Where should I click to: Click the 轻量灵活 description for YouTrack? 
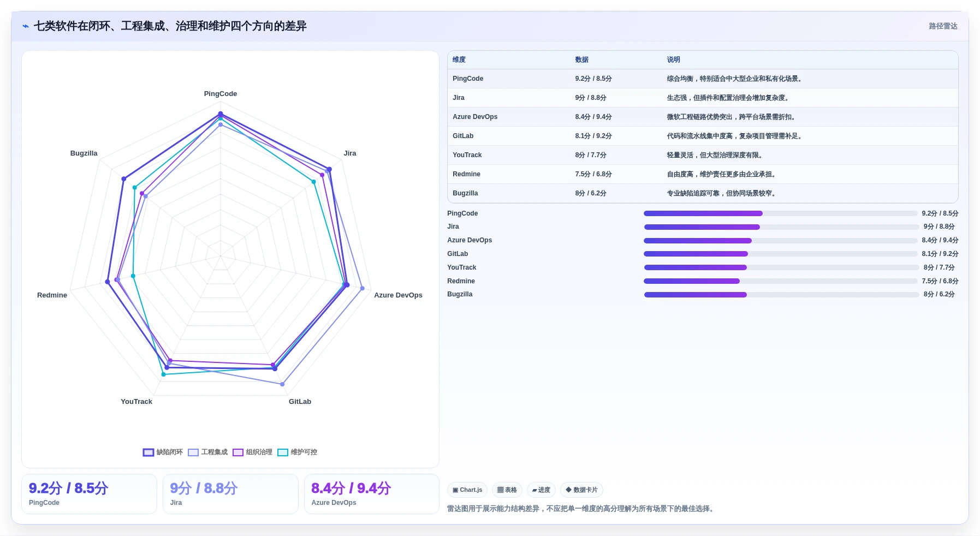(x=716, y=155)
